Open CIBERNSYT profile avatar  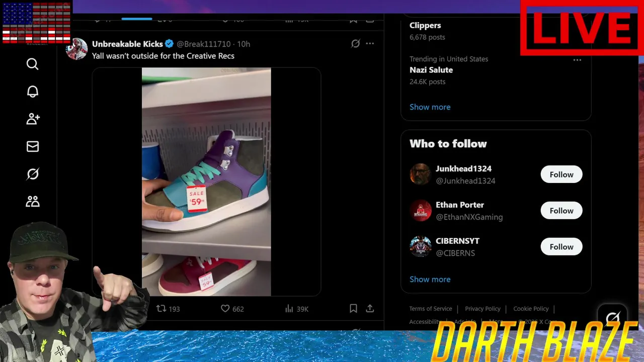click(420, 247)
